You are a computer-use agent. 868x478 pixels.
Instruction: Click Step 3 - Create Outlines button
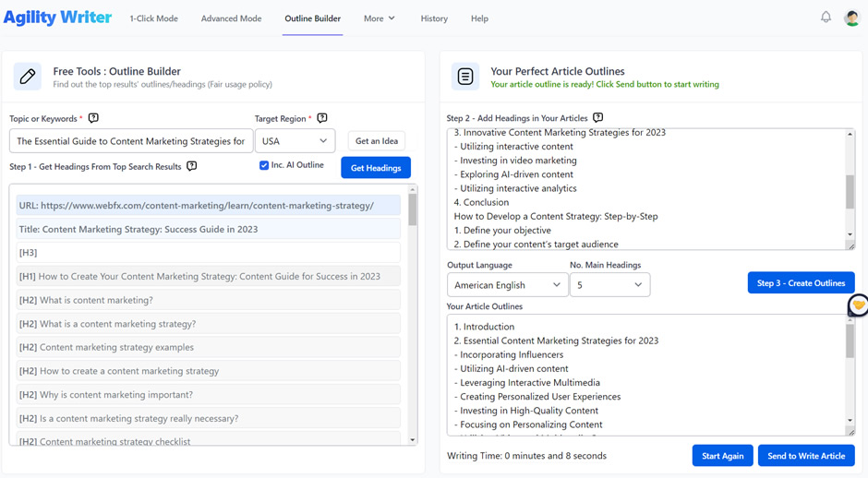[x=801, y=282]
